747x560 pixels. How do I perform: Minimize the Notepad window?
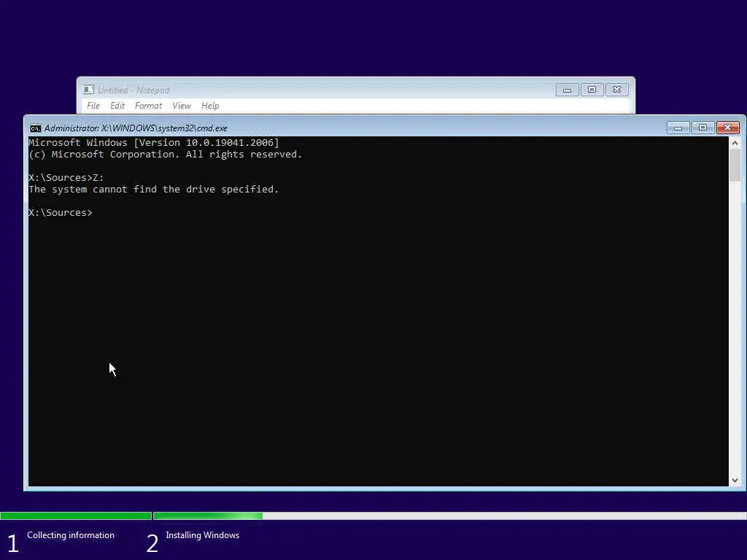[x=567, y=90]
